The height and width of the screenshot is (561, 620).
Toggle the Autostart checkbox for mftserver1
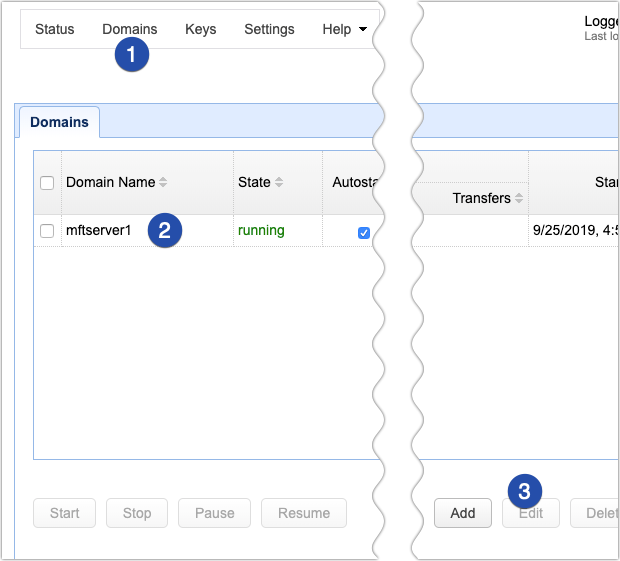pyautogui.click(x=364, y=232)
